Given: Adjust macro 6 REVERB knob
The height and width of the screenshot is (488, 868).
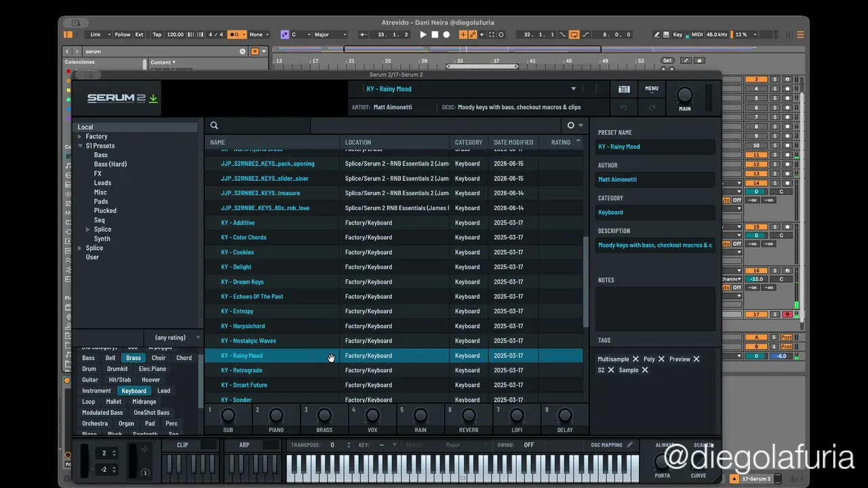Looking at the screenshot, I should click(469, 415).
